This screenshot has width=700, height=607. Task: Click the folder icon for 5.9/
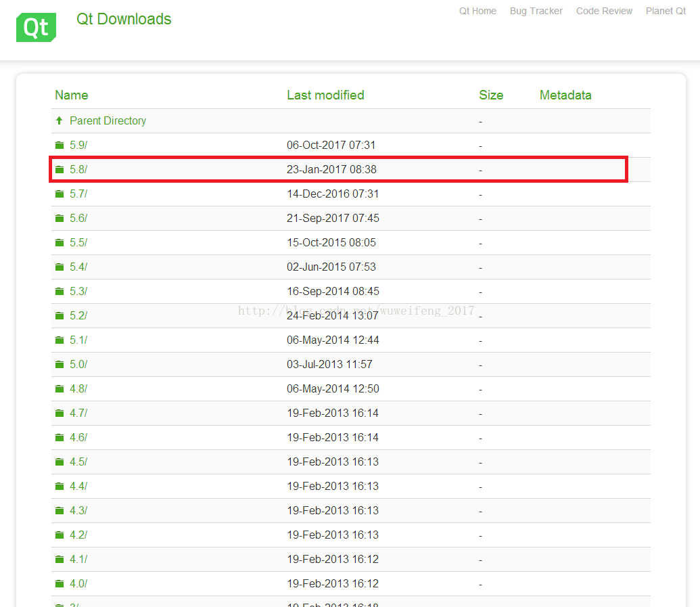tap(60, 145)
